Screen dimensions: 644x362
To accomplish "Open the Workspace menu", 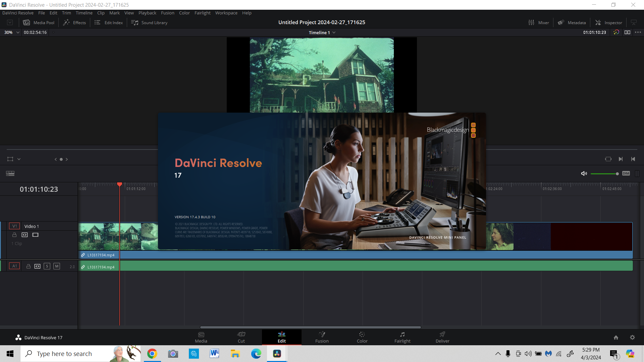I will click(x=226, y=13).
